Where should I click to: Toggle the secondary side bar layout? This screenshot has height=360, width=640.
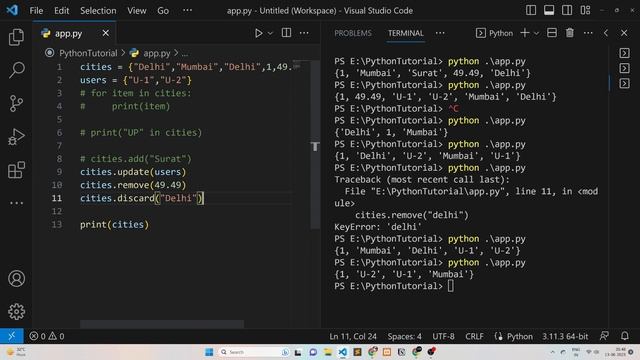click(567, 10)
